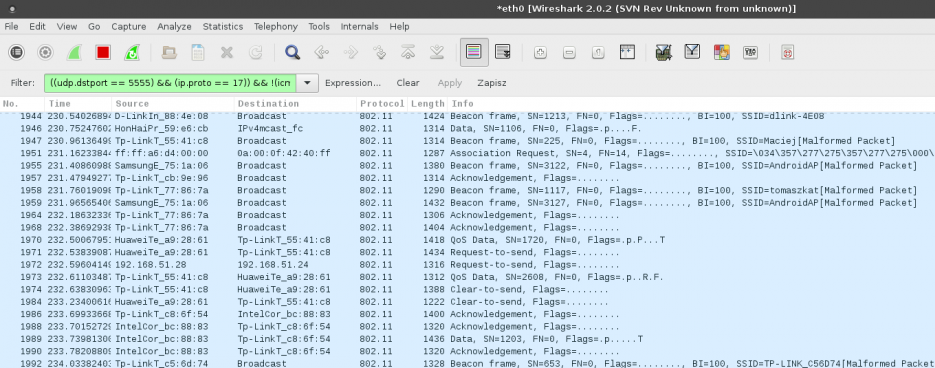The height and width of the screenshot is (368, 935).
Task: Start a new capture (green shark fin)
Action: point(74,52)
